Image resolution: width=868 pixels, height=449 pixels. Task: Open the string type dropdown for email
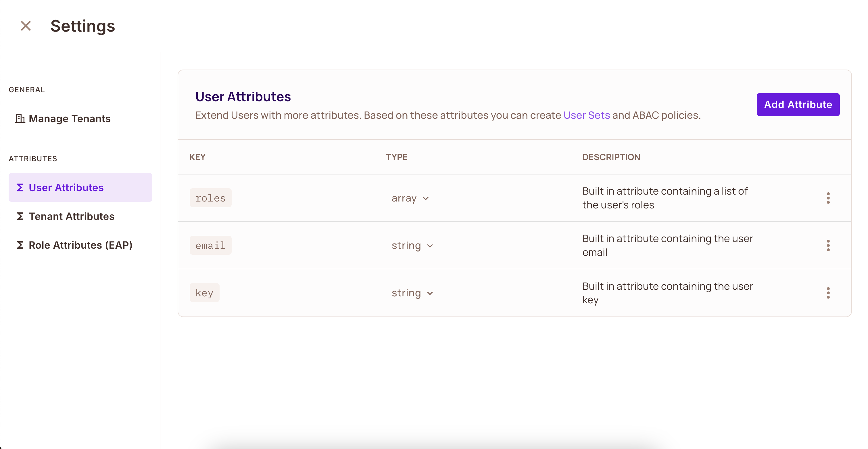[412, 245]
